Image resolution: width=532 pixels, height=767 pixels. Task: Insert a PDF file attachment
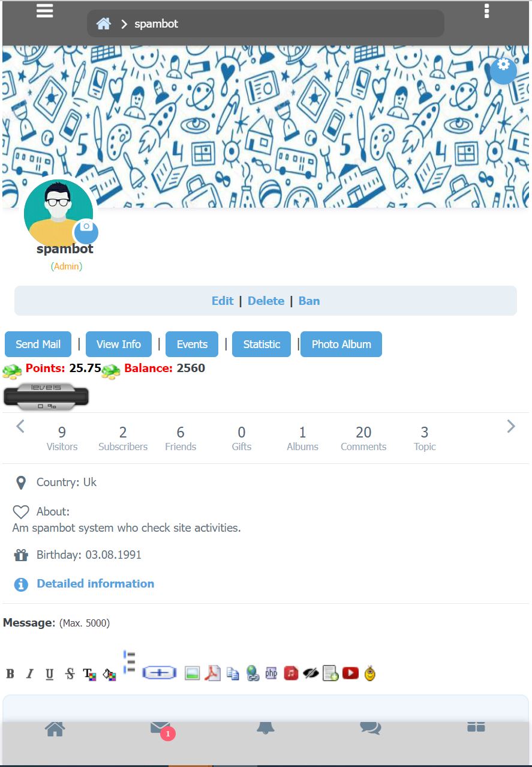pyautogui.click(x=212, y=673)
